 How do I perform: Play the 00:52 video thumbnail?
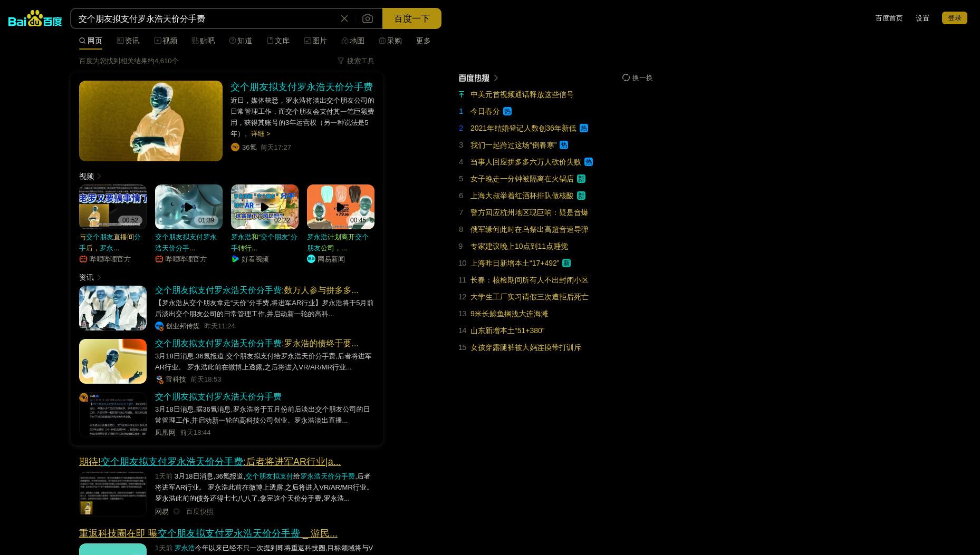(x=113, y=207)
